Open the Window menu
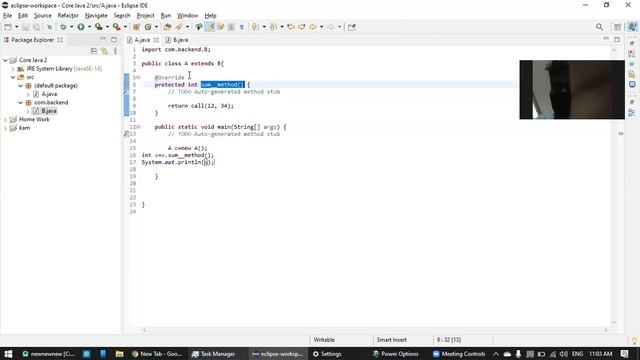 187,16
